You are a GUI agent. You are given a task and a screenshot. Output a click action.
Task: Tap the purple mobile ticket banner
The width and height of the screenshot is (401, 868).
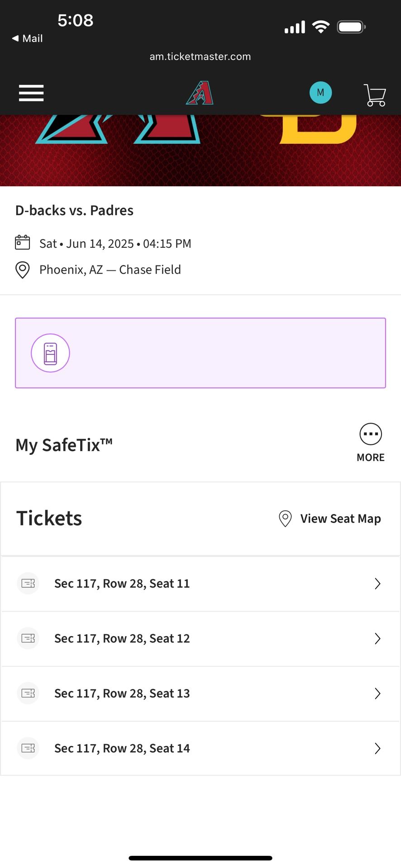[x=200, y=353]
